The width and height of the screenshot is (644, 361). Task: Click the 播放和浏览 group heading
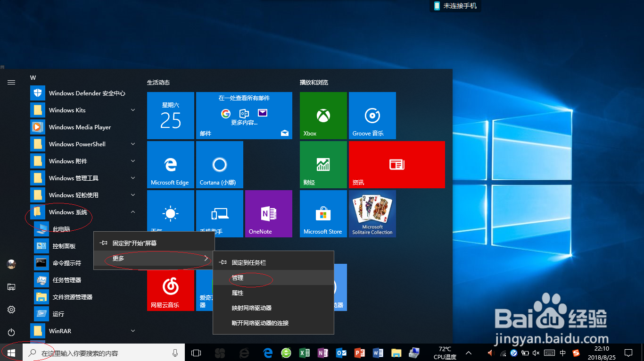tap(314, 82)
